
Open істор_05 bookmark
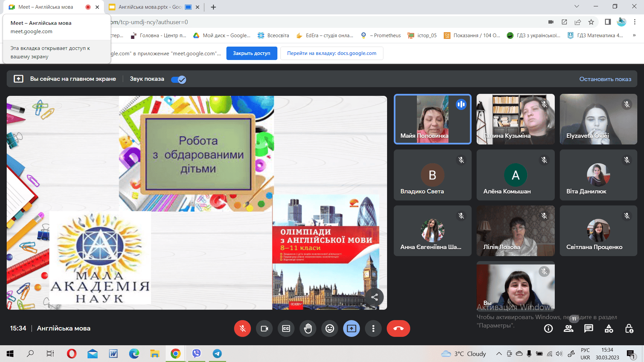pos(422,36)
